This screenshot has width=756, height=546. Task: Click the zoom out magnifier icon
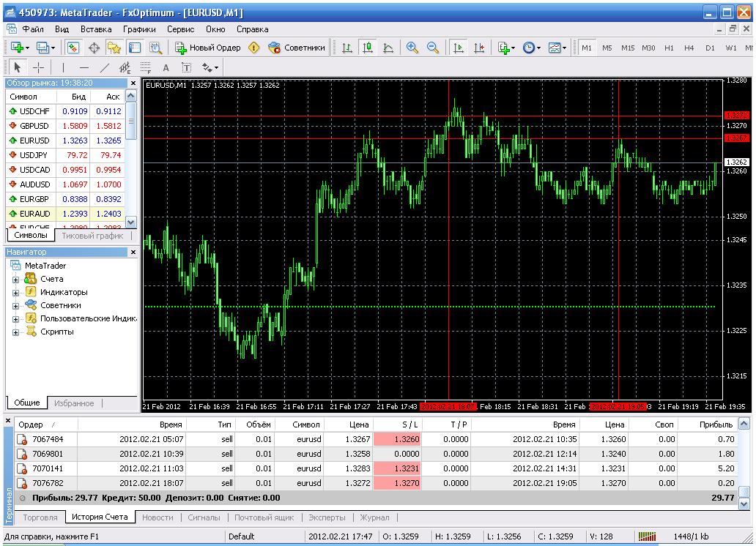click(x=432, y=48)
